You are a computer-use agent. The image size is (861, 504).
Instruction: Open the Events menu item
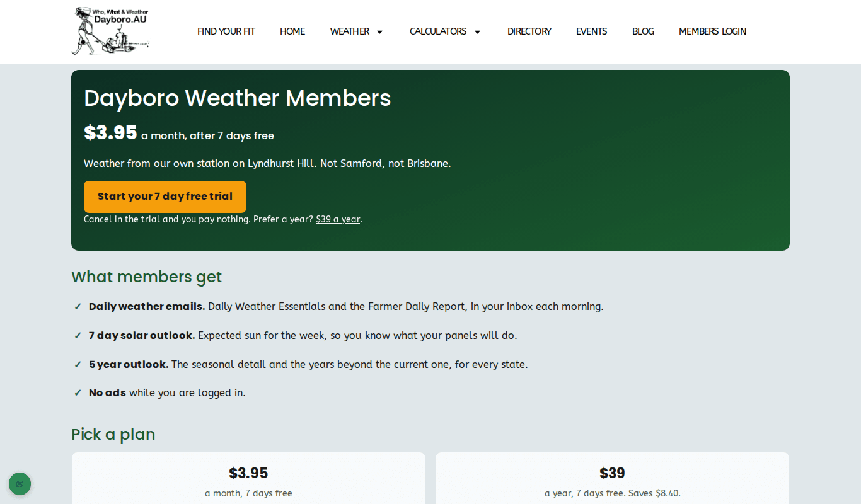coord(592,31)
